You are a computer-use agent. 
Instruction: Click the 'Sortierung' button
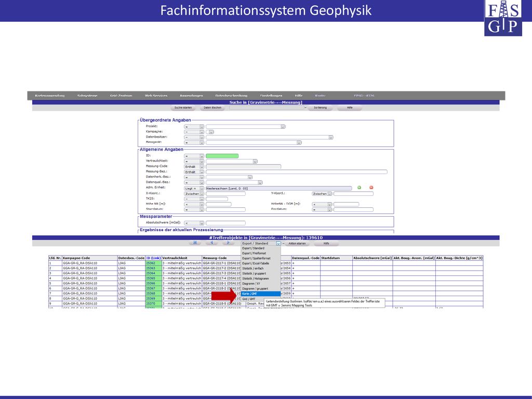(320, 108)
